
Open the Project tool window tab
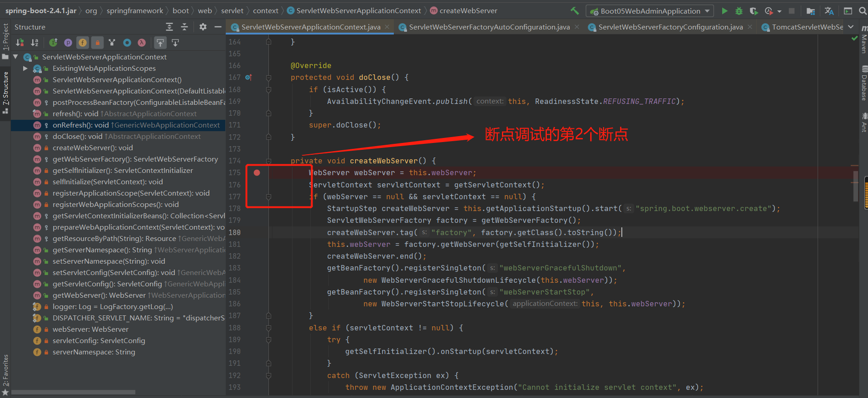click(5, 41)
